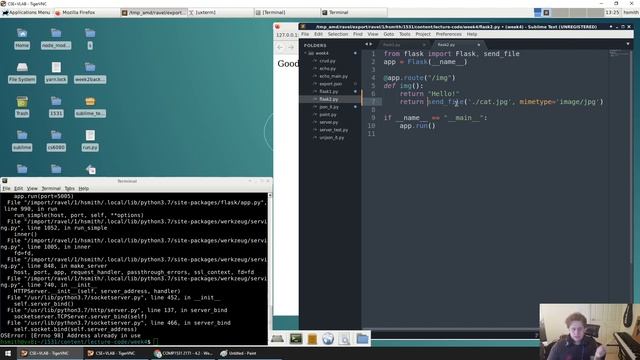Open Sublime Text Goto menu
Screen dimensions: 640x360
[389, 34]
